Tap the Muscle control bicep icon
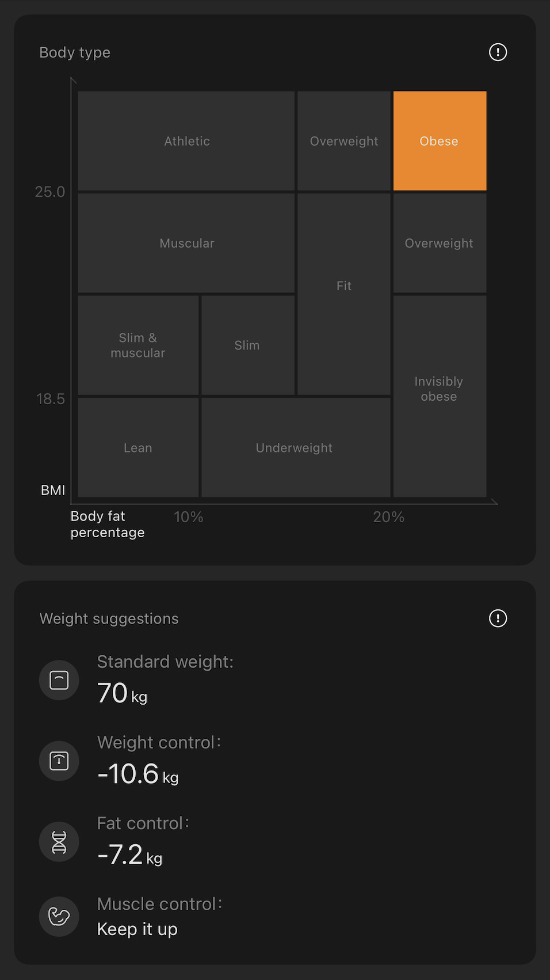Image resolution: width=550 pixels, height=980 pixels. (59, 917)
